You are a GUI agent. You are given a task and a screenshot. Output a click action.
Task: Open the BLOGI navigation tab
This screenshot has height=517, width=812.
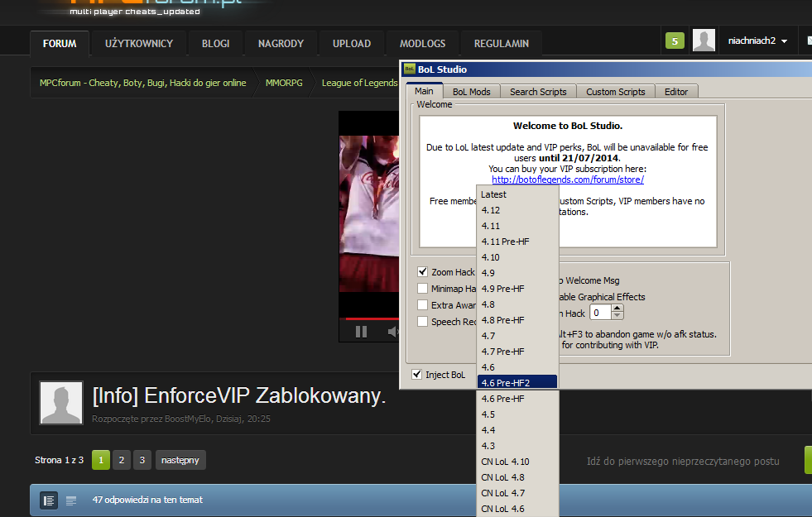[215, 44]
